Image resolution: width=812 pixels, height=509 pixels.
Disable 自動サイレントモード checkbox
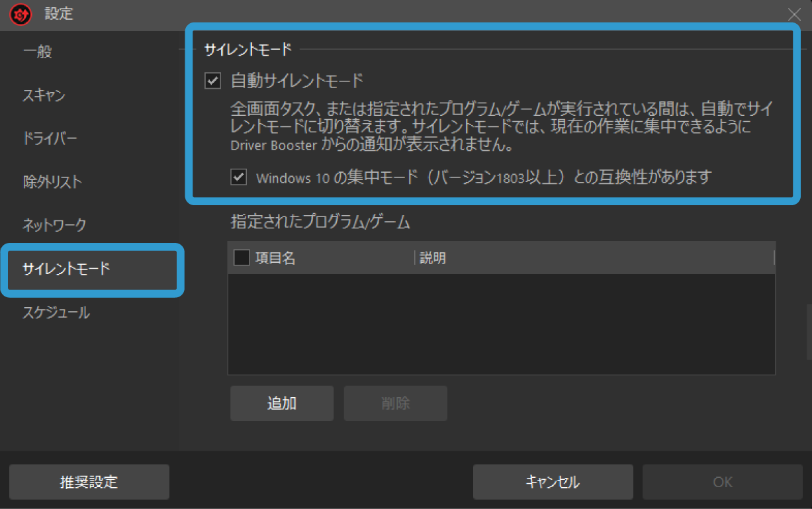click(212, 81)
